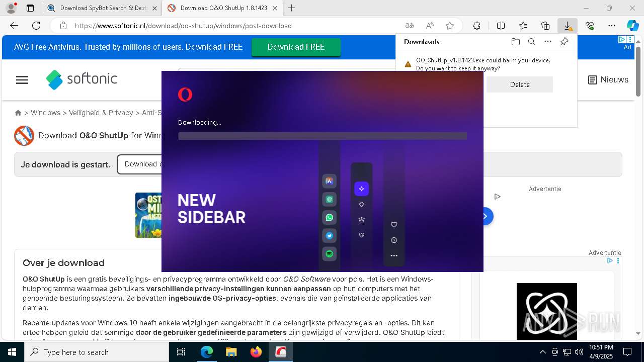Click the browser back arrow
The height and width of the screenshot is (362, 644).
[x=14, y=26]
